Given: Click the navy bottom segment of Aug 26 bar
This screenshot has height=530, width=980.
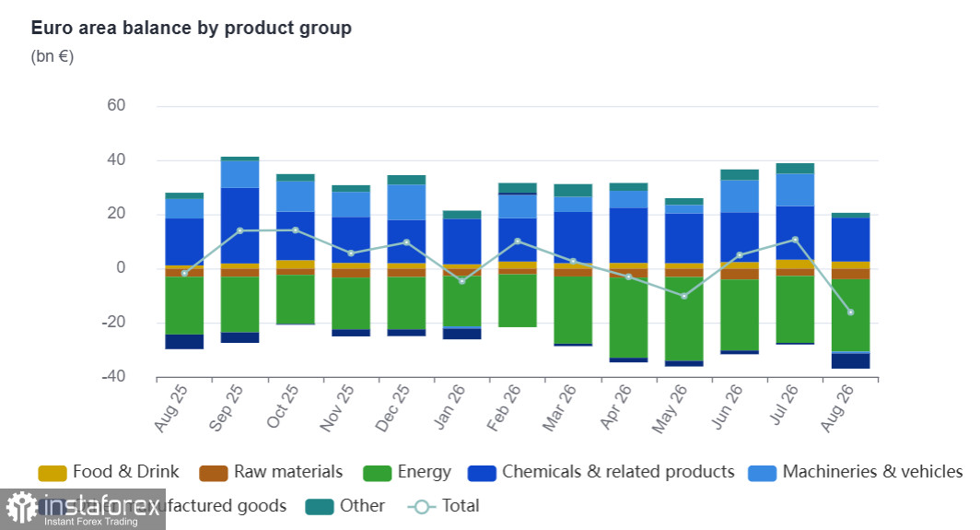Looking at the screenshot, I should pos(851,361).
